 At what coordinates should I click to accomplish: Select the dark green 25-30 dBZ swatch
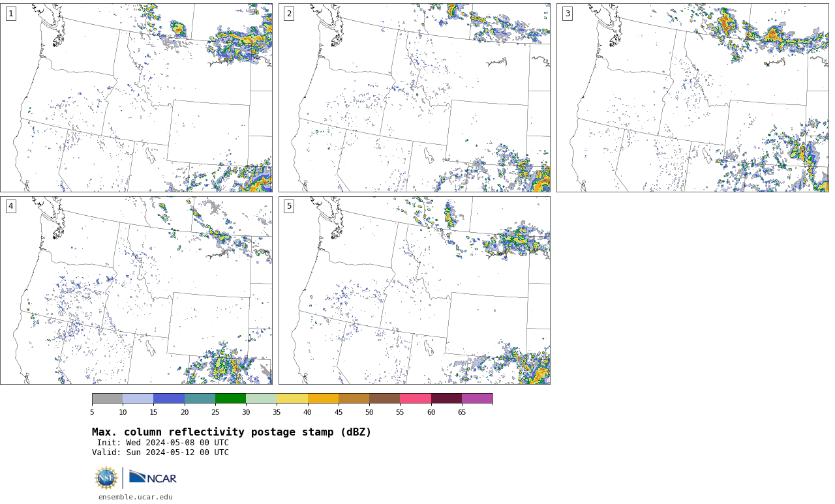click(x=230, y=398)
